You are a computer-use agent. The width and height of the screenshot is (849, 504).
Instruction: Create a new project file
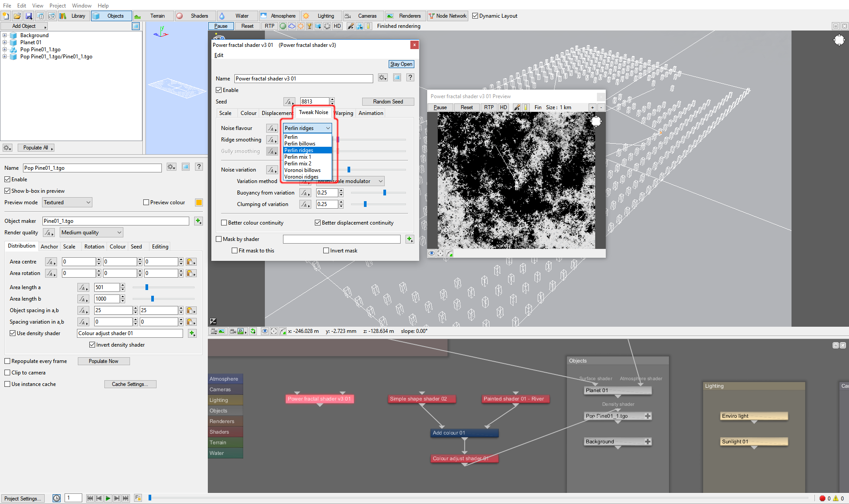tap(6, 16)
